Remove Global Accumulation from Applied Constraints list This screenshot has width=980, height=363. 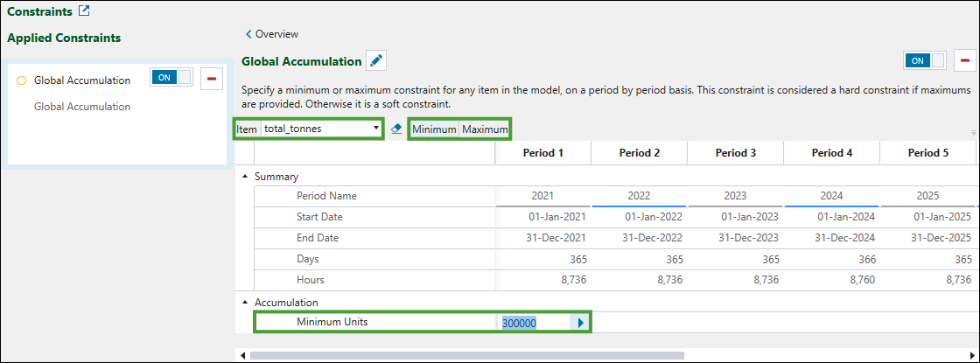point(211,79)
